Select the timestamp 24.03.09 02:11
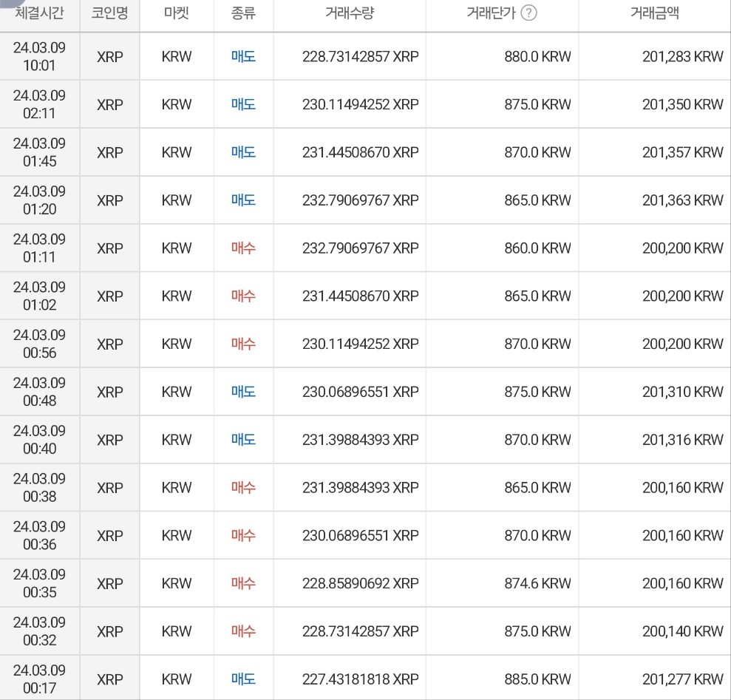The image size is (731, 700). 40,104
